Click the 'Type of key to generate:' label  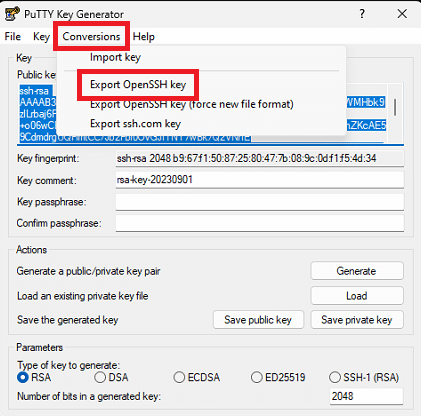68,365
